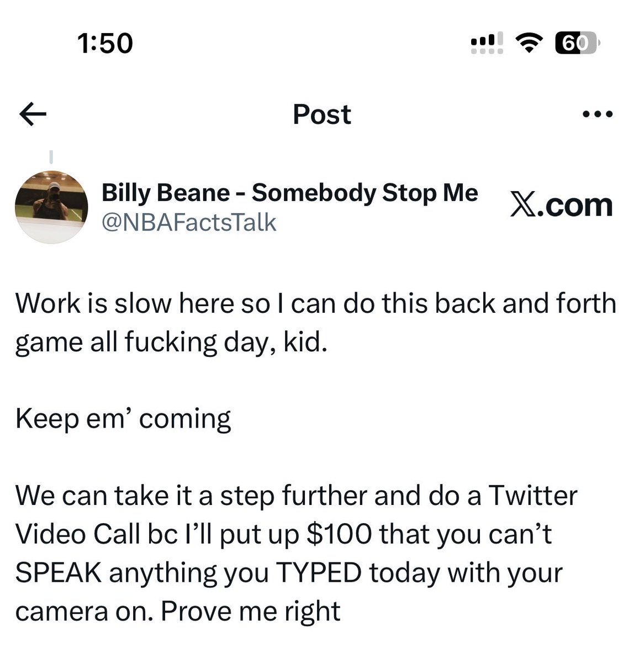The width and height of the screenshot is (644, 663).
Task: Tap the Post header title
Action: click(x=322, y=114)
